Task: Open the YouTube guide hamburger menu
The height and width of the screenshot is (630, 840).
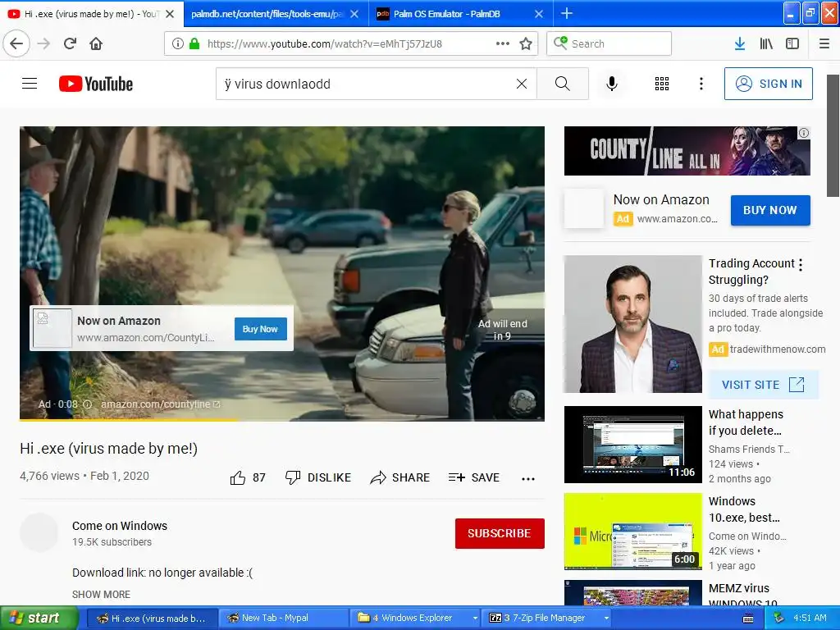Action: 30,84
